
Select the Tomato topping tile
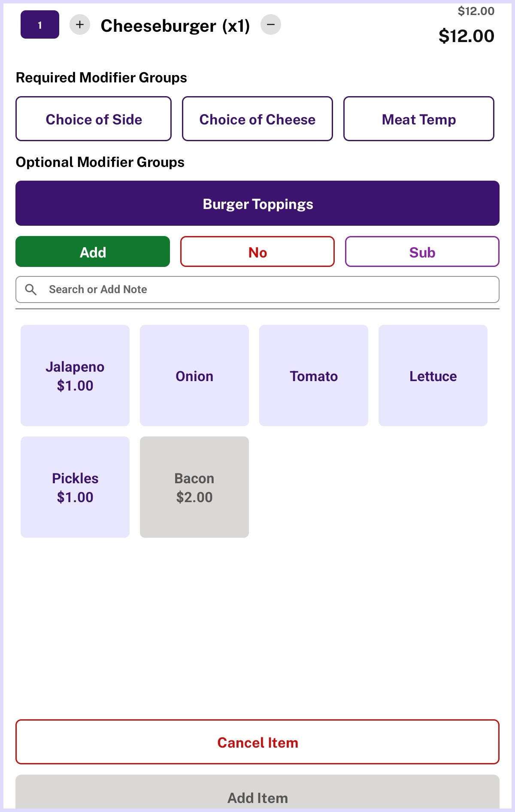coord(314,376)
